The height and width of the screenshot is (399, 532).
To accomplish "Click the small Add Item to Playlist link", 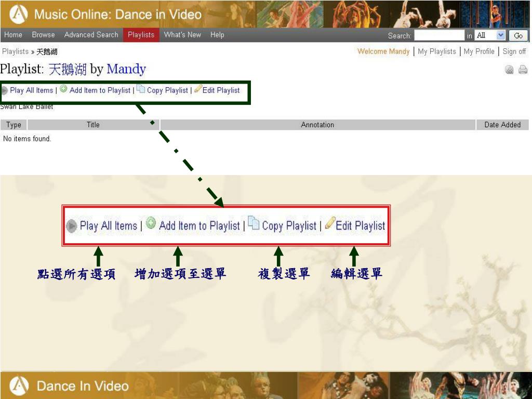I will [100, 90].
